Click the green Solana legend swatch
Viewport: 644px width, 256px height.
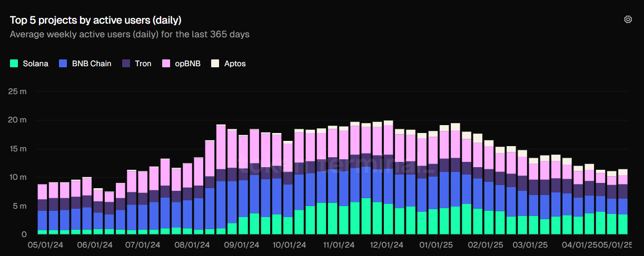(x=14, y=64)
